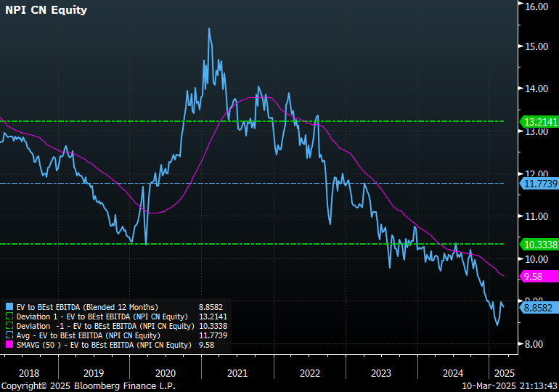Viewport: 559px width, 392px height.
Task: Select the EV to BEst EBITDA (Blended 12 Months) legend label
Action: [x=87, y=307]
